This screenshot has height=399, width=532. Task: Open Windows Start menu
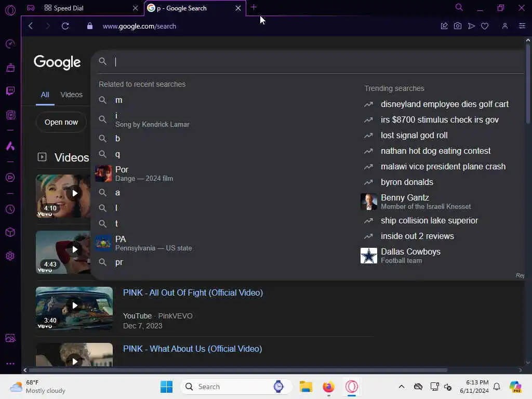pyautogui.click(x=166, y=387)
